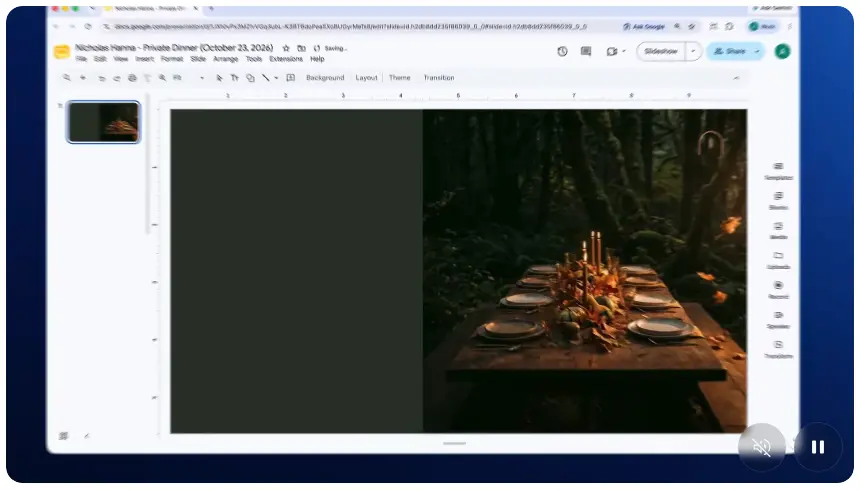Click the user account avatar

pos(782,52)
